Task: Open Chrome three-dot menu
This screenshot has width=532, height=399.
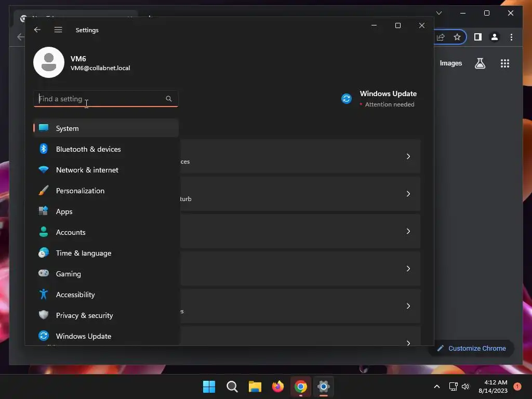Action: 511,37
